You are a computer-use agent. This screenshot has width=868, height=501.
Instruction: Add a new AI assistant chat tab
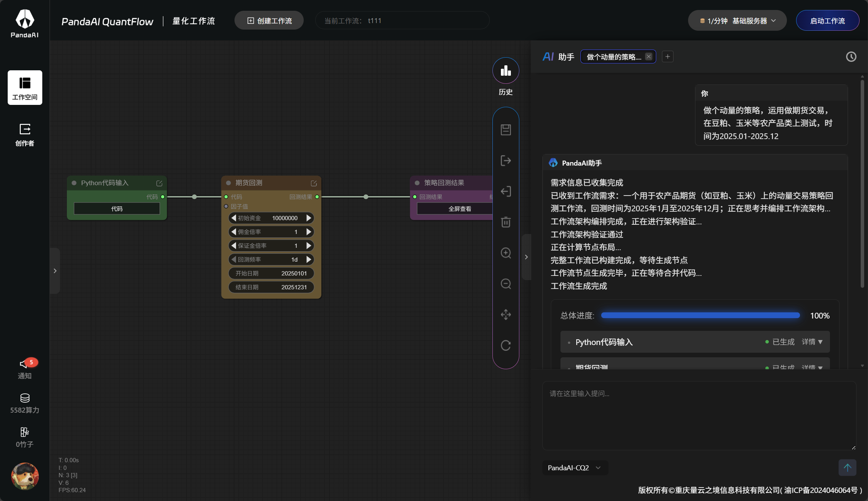(x=668, y=57)
